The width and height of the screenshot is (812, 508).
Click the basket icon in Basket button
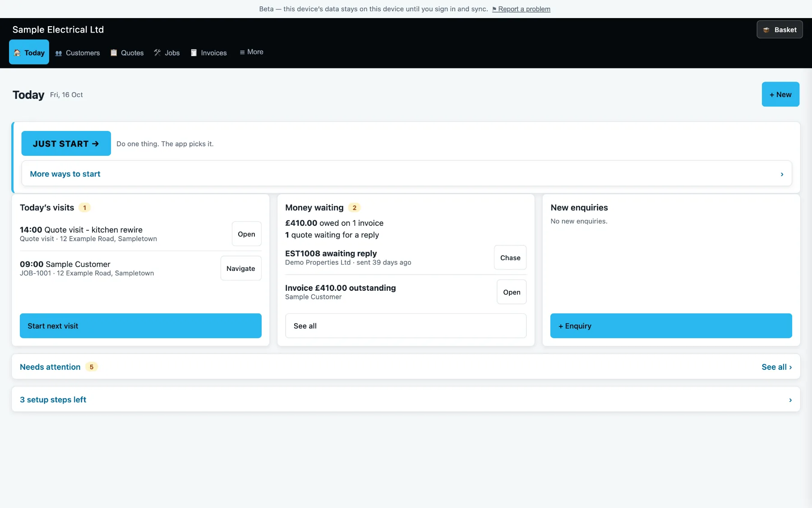click(766, 30)
